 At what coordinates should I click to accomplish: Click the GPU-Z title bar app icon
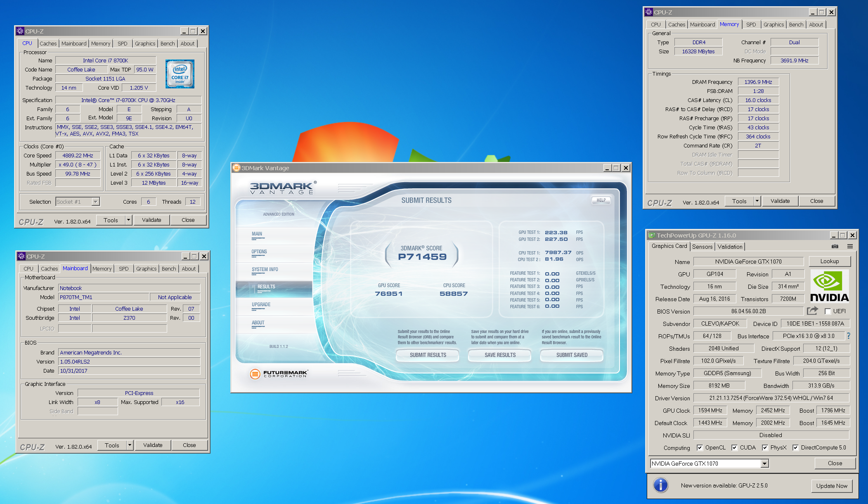tap(652, 235)
